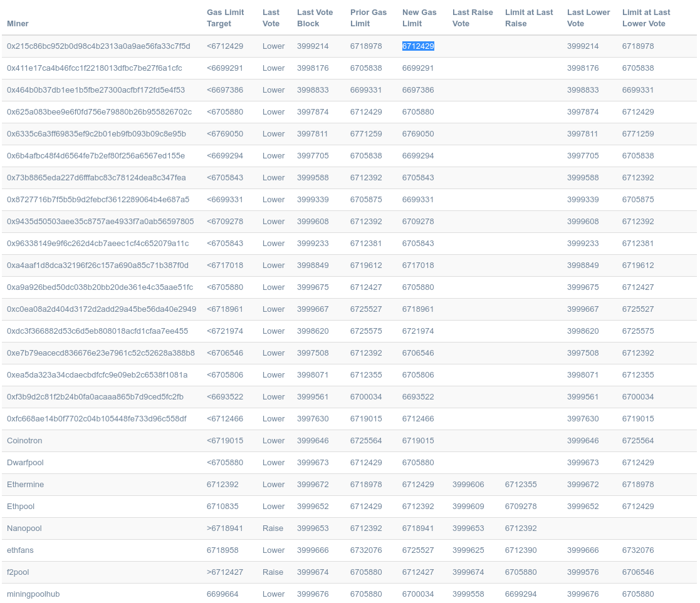The height and width of the screenshot is (603, 700).
Task: Select miner address 0x9435d50503aee35c8757ae4933f7a0ab56597805
Action: 100,221
